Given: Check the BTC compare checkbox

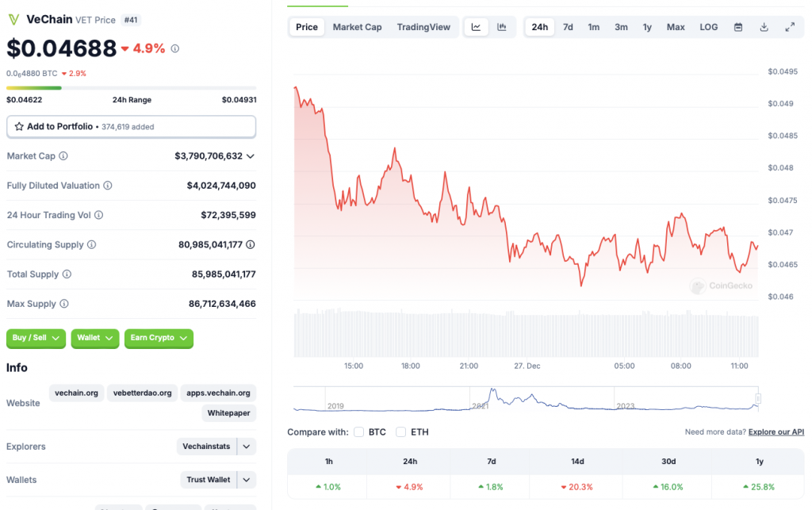Looking at the screenshot, I should [x=358, y=431].
